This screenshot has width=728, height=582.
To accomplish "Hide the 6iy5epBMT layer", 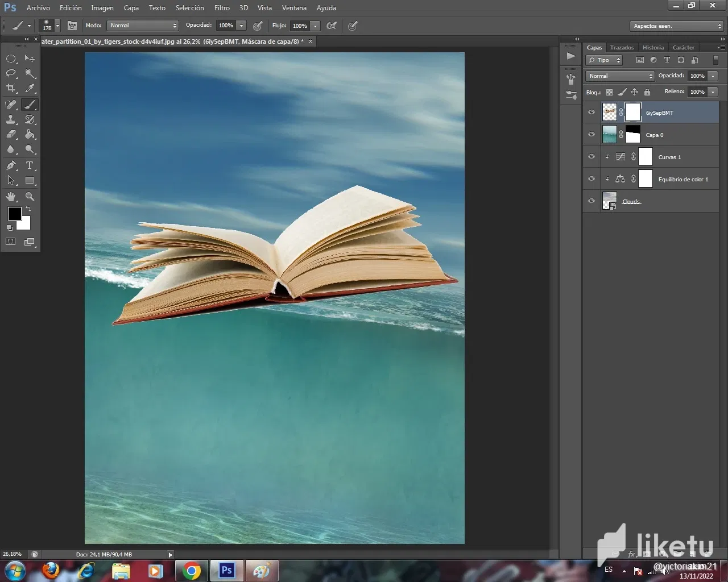I will (x=591, y=113).
